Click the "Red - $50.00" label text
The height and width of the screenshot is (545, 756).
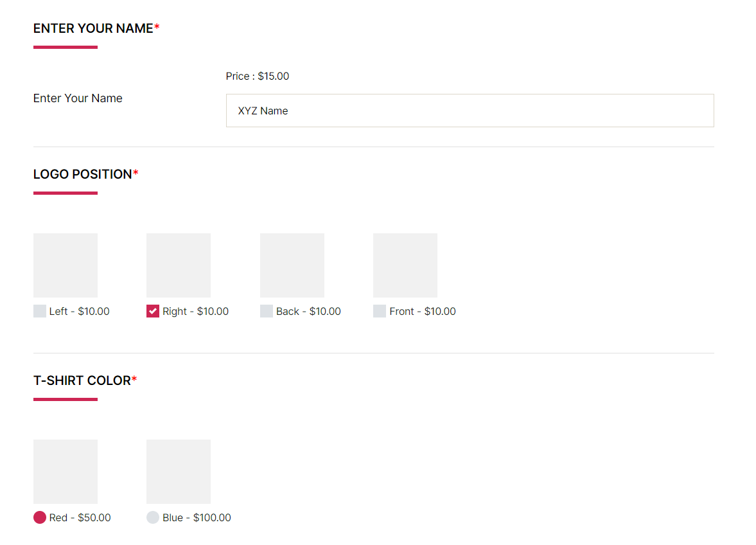[80, 518]
